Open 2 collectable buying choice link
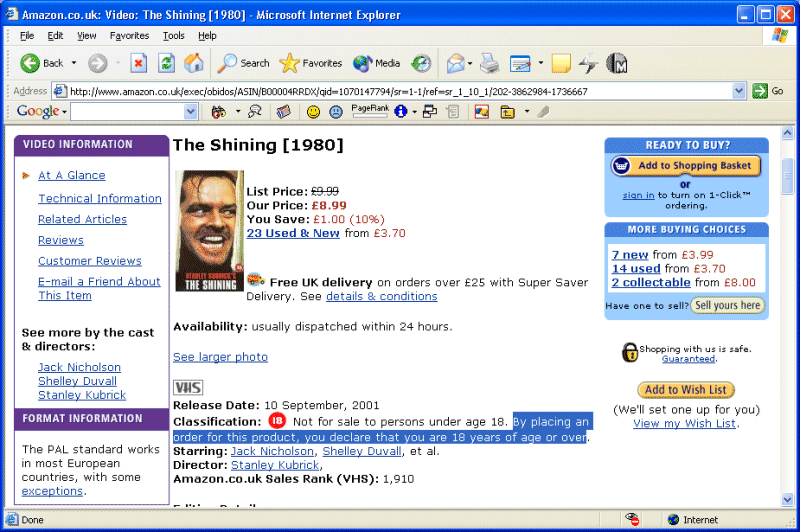The width and height of the screenshot is (800, 532). (651, 282)
